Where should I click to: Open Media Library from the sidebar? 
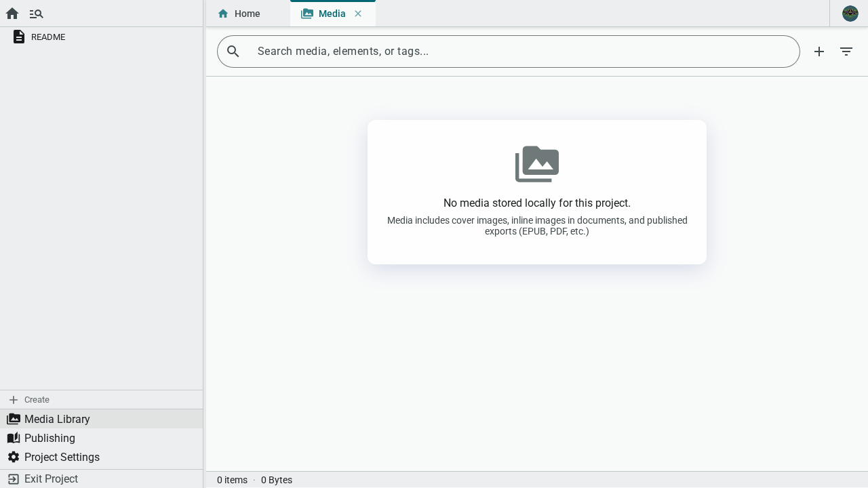(x=102, y=419)
